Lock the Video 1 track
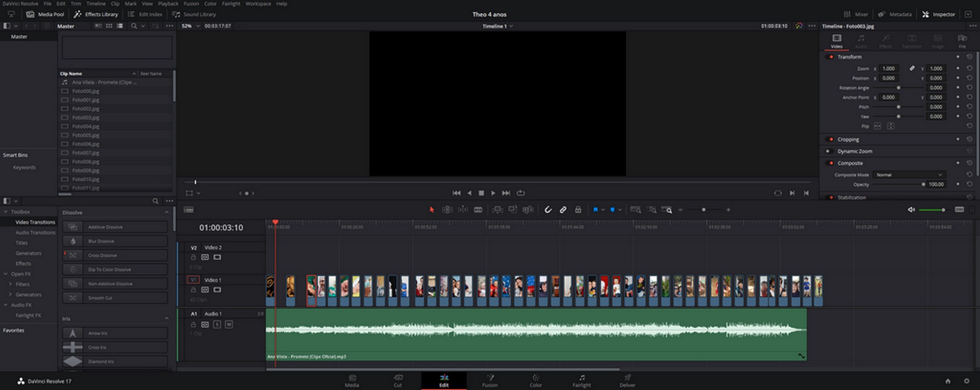Screen dimensions: 980x390 193,290
